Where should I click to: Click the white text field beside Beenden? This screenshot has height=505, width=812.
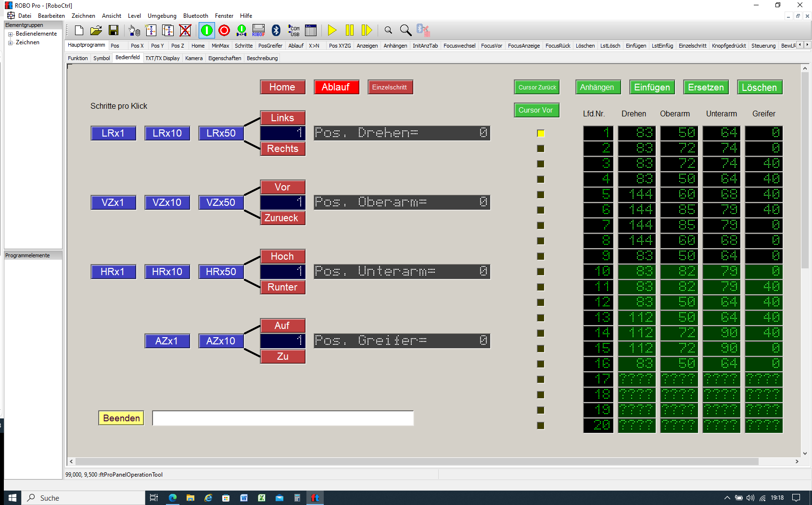pos(283,418)
